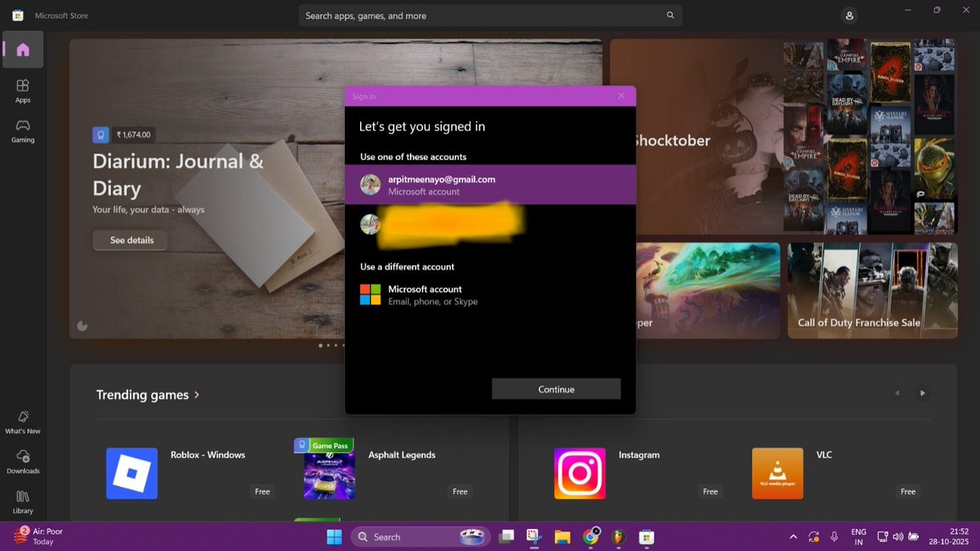
Task: Click Free button for VLC
Action: click(x=908, y=491)
